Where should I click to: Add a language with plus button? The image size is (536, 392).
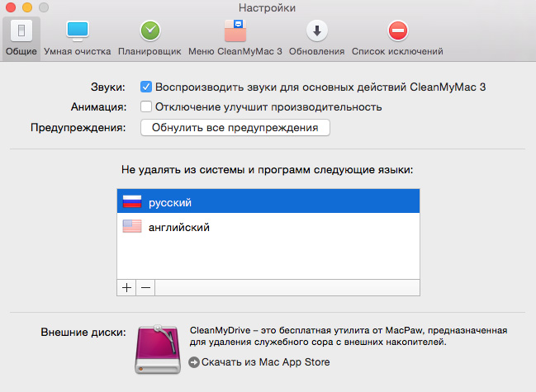point(126,287)
